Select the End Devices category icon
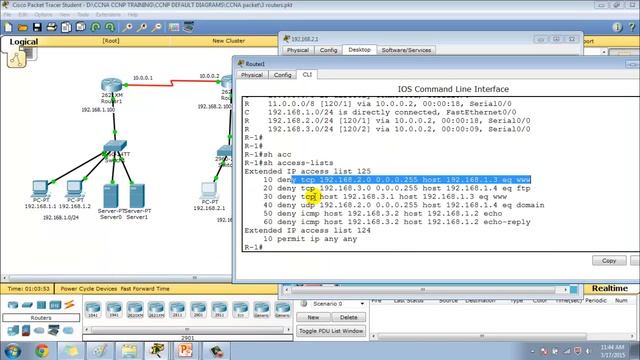 pyautogui.click(x=13, y=330)
